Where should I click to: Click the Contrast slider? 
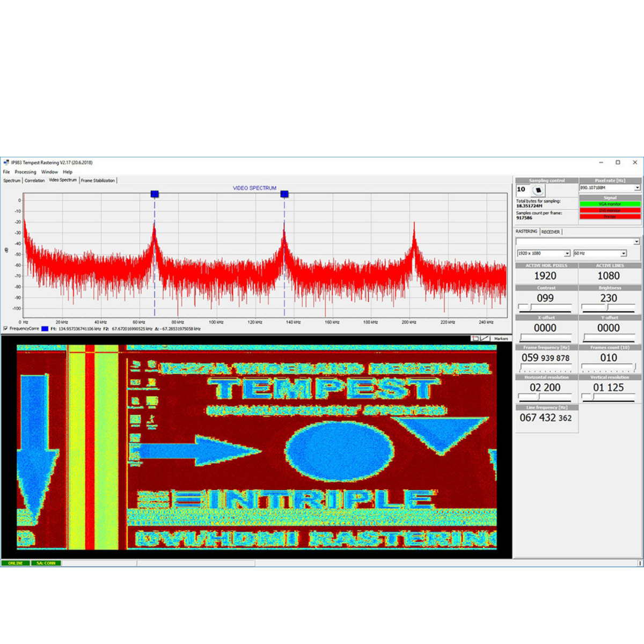pyautogui.click(x=545, y=308)
